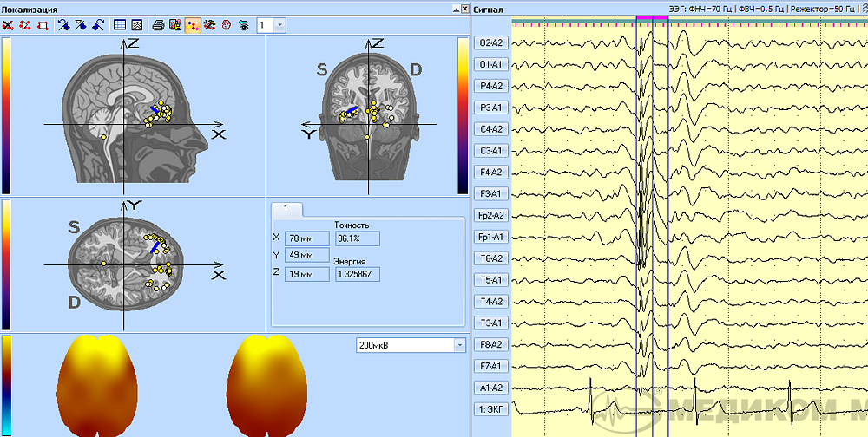The width and height of the screenshot is (868, 437).
Task: Click the second red dotted-cross toolbar icon
Action: coord(25,25)
